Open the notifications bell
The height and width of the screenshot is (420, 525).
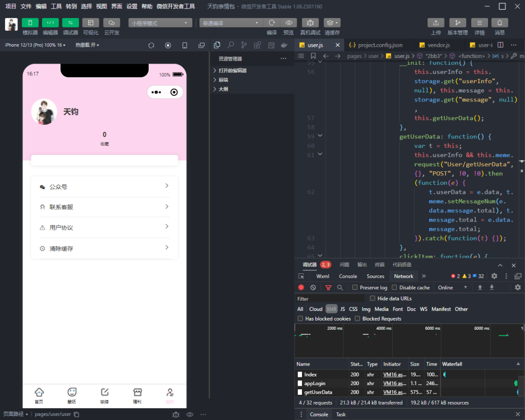(499, 23)
